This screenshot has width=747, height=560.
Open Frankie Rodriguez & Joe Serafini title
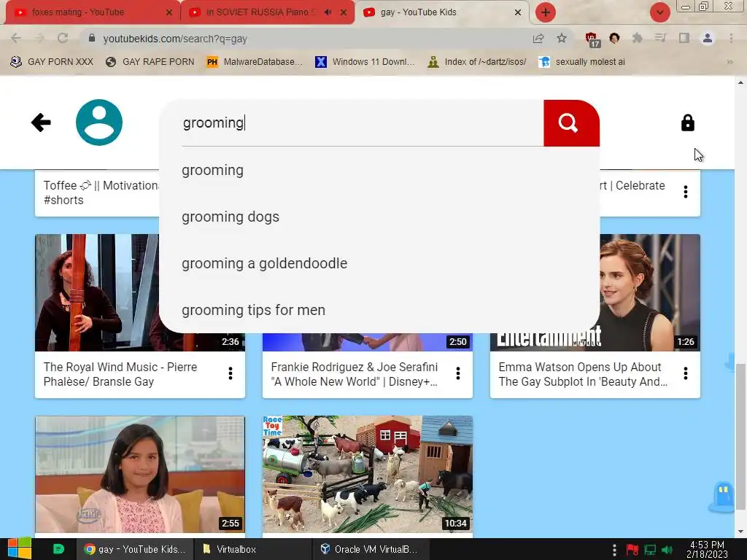pos(355,374)
